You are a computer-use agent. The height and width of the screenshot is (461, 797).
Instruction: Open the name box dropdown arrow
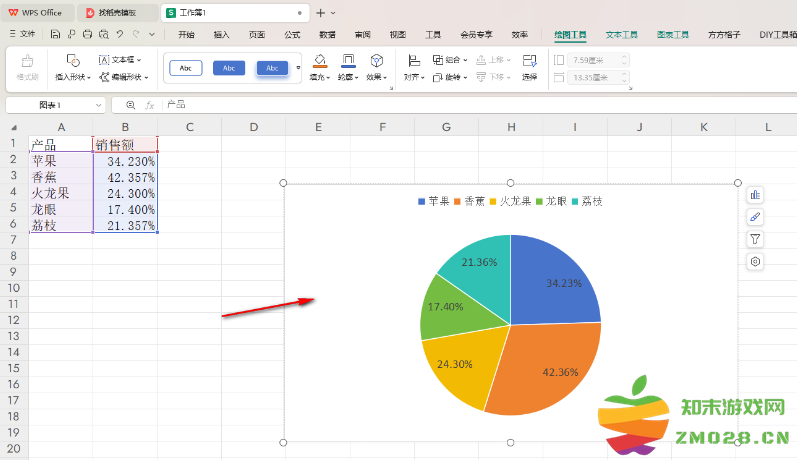[99, 105]
